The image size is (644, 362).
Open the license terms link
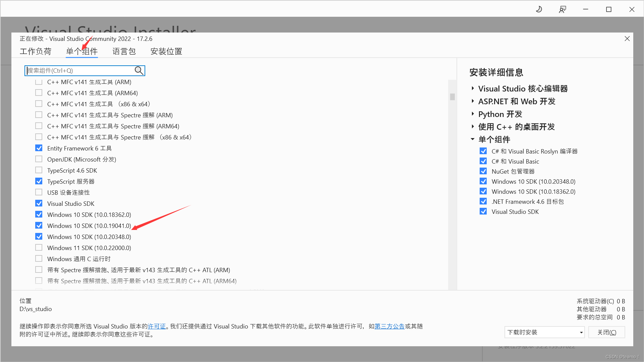coord(157,326)
